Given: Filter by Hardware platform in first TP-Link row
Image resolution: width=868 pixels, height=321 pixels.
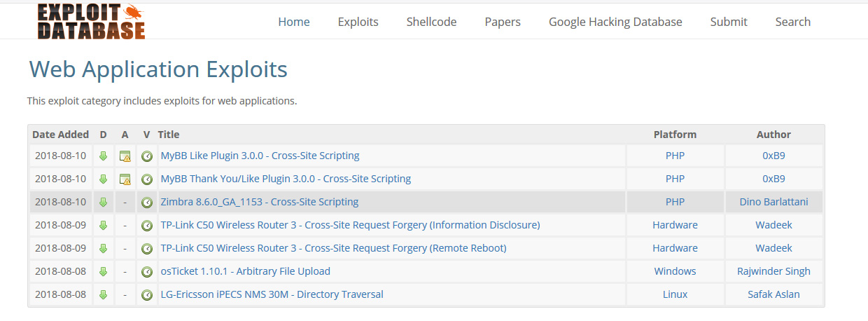Looking at the screenshot, I should coord(675,225).
